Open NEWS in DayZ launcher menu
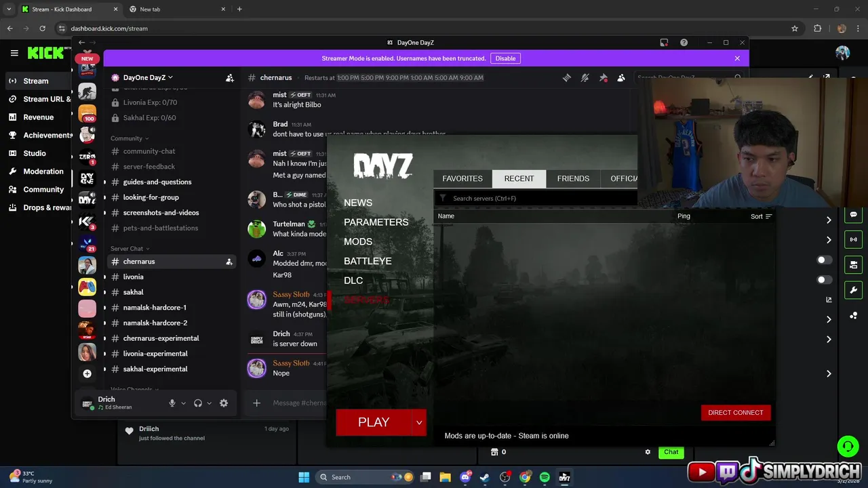868x488 pixels. pos(358,203)
